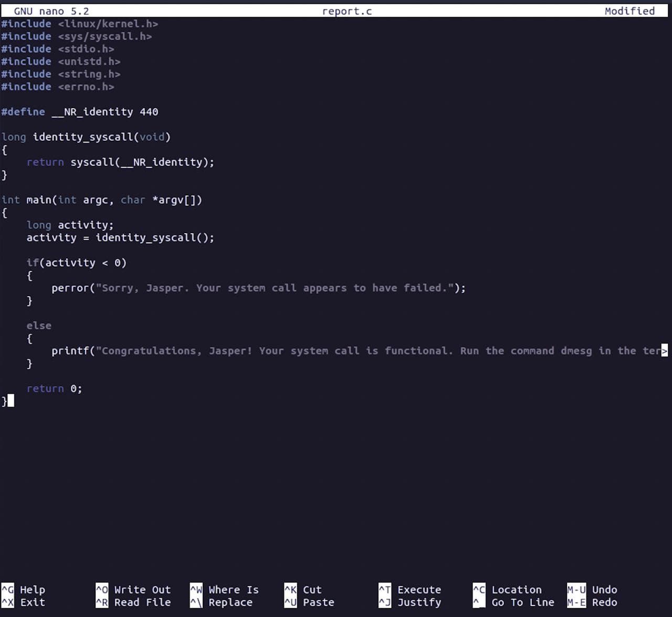The width and height of the screenshot is (672, 617).
Task: Click Execute in the shortcut bar
Action: point(419,589)
